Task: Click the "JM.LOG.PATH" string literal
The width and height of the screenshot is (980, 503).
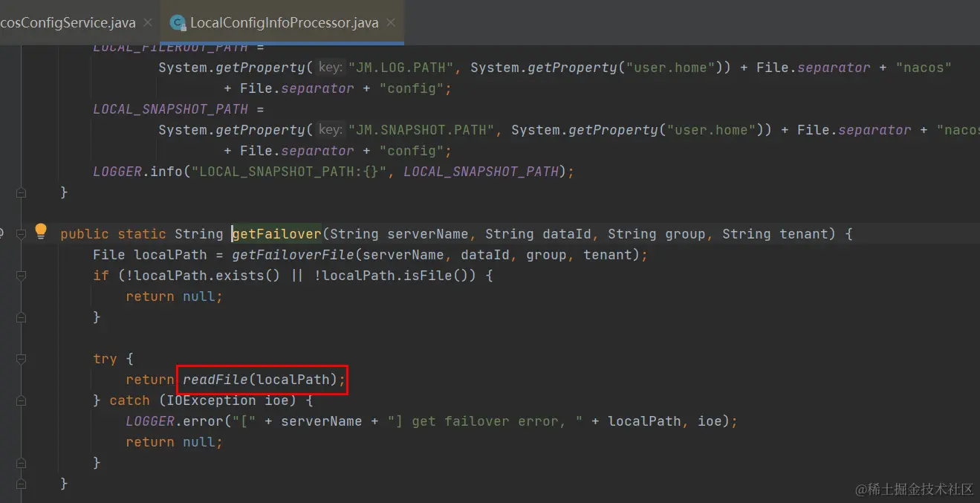Action: (x=401, y=68)
